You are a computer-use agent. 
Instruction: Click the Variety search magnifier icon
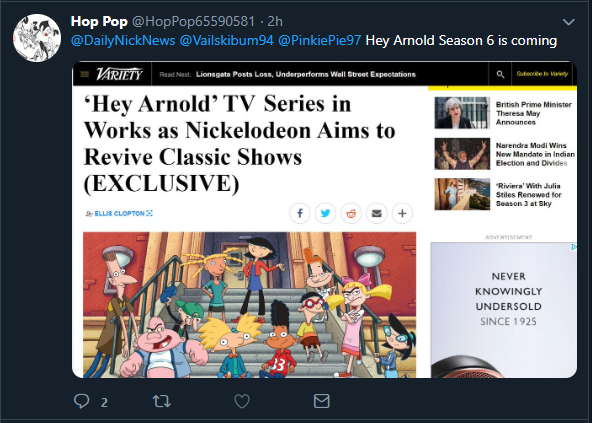(x=500, y=74)
